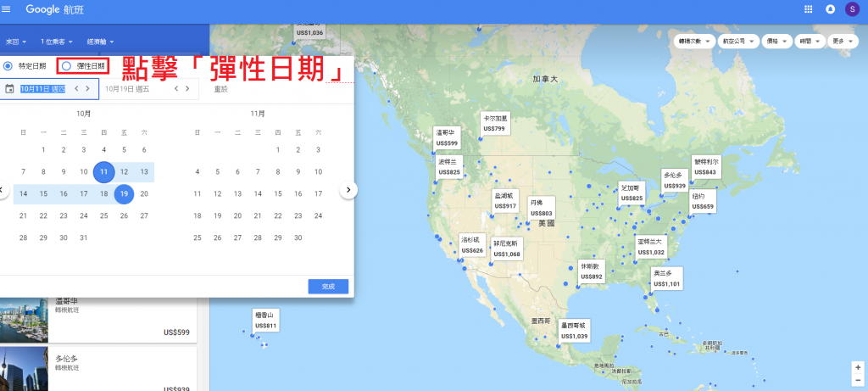Screen dimensions: 868x391
Task: Open the account avatar labeled S
Action: (852, 8)
